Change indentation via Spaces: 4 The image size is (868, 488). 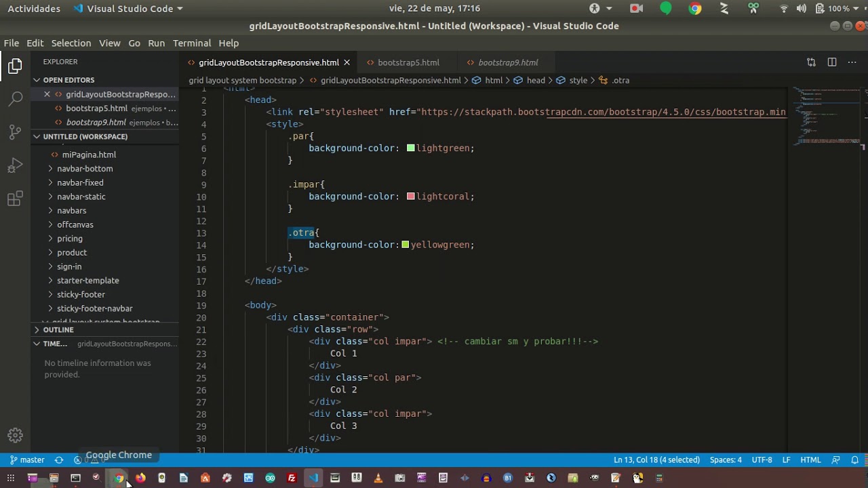(x=726, y=460)
